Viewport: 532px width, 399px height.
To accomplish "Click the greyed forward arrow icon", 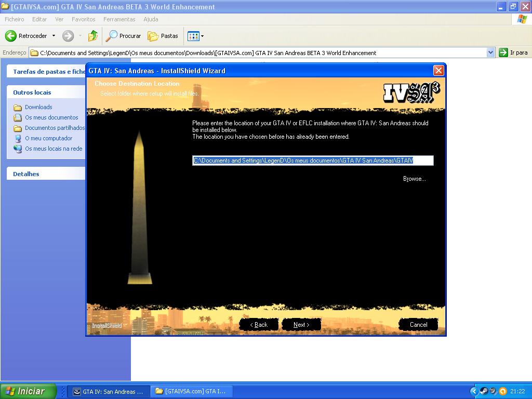I will [68, 36].
